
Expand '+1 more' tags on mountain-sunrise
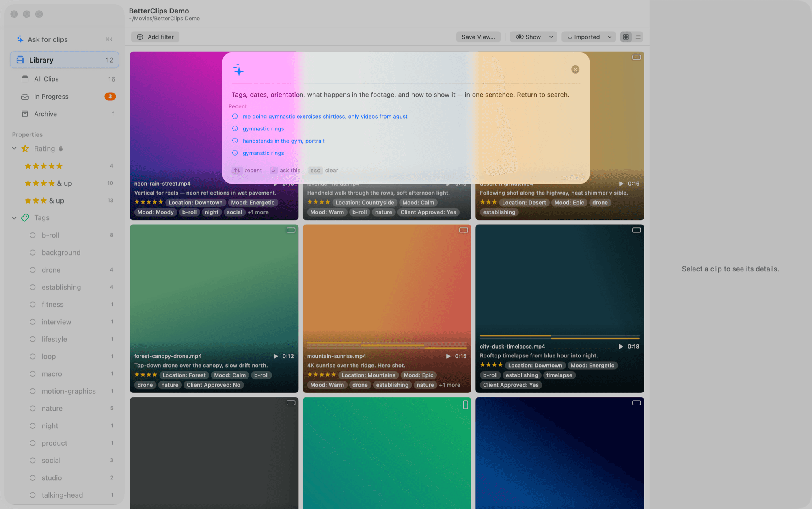449,385
